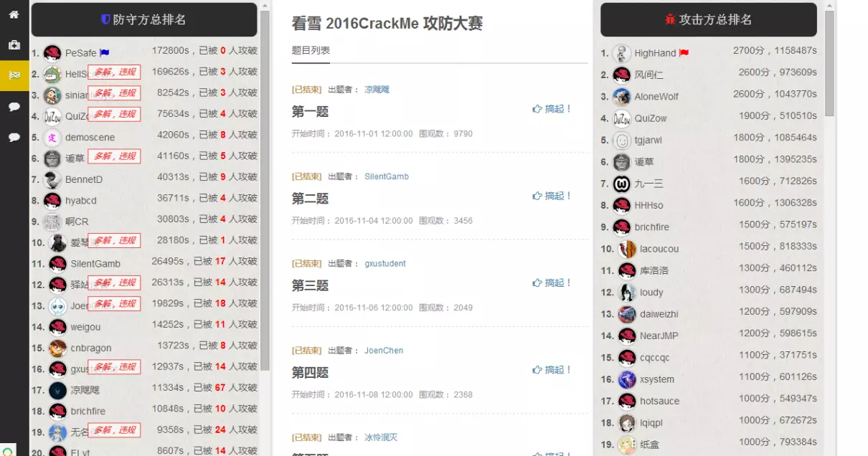Click the 看雪 2016CrackMe 攻防大赛 title
This screenshot has width=868, height=456.
[387, 23]
